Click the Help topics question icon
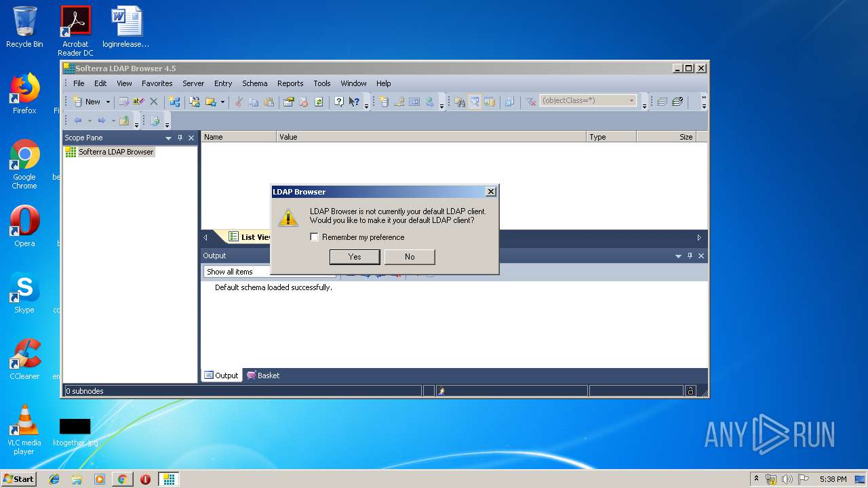 tap(339, 102)
